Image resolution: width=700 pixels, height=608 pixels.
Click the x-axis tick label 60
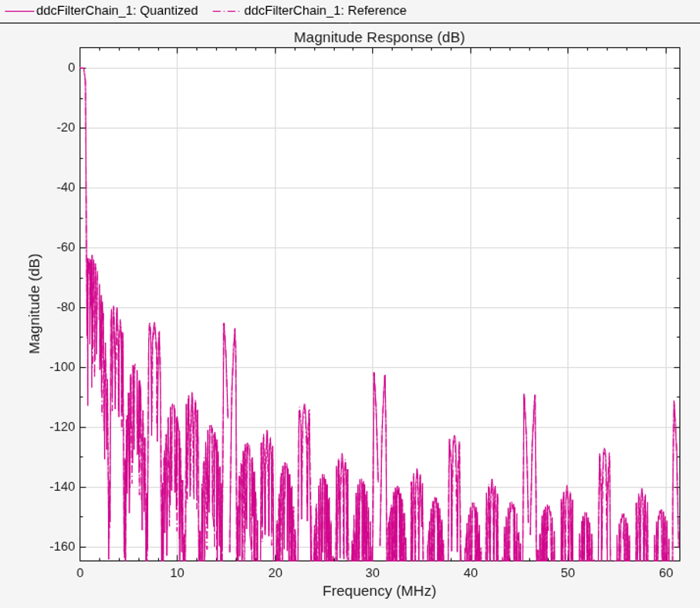click(x=665, y=573)
